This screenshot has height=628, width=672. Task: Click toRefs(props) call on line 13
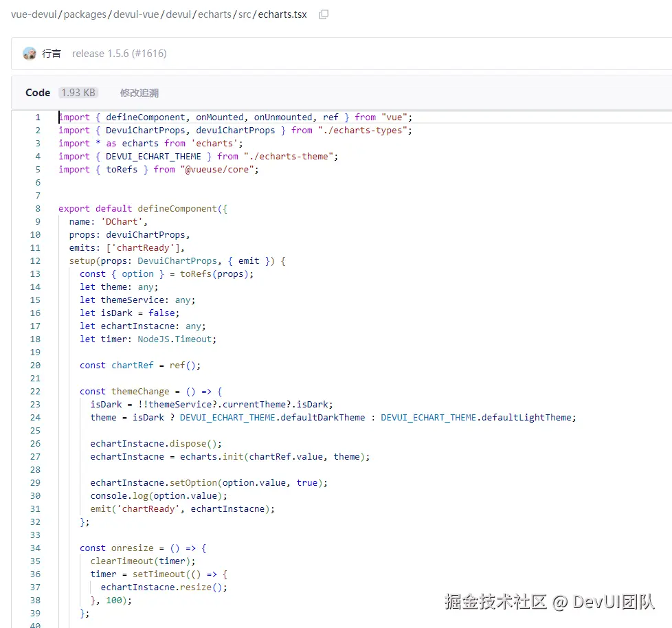214,274
